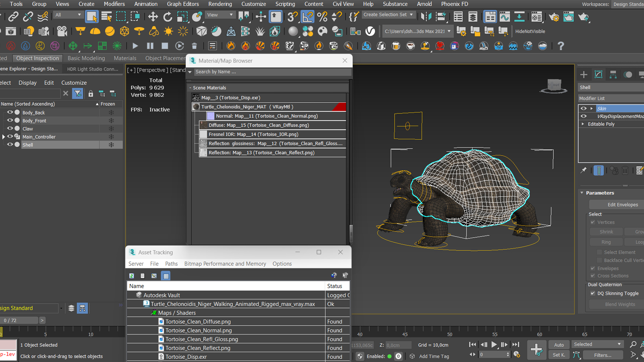Viewport: 644px width, 362px height.
Task: Hide the Shell object eye icon
Action: click(10, 144)
